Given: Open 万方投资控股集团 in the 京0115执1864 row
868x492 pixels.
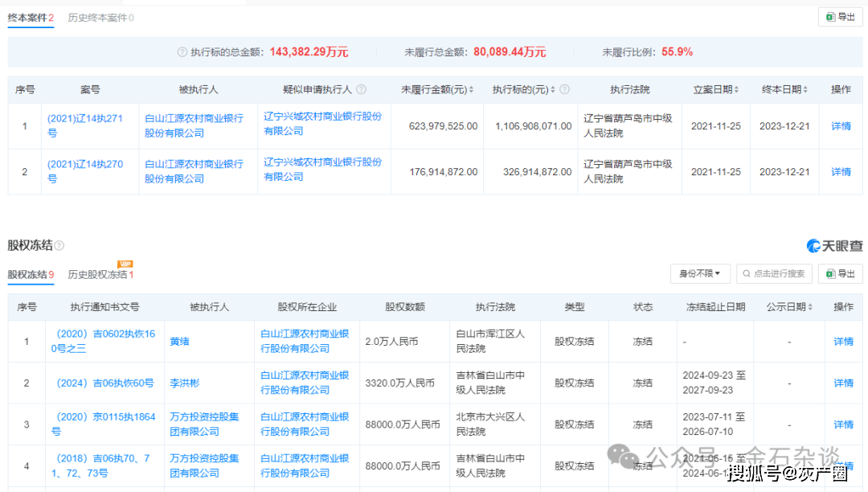Looking at the screenshot, I should 204,424.
